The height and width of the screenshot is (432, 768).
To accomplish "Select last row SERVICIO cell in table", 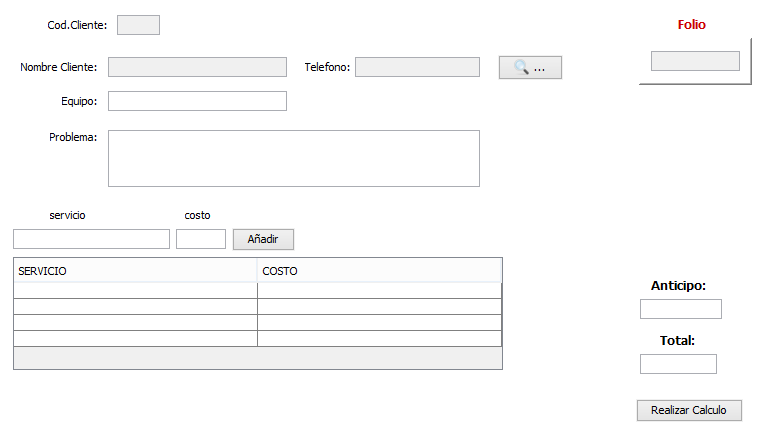I will point(136,338).
